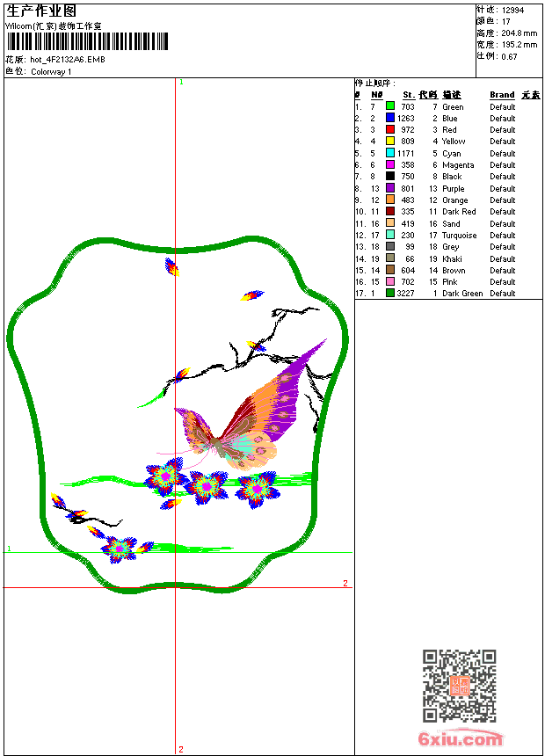Click 'Default' brand in the Purple row
The image size is (545, 756).
pos(503,189)
